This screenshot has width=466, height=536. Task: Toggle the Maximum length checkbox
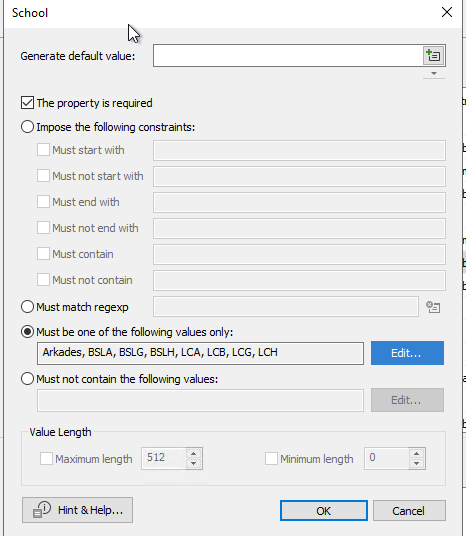[46, 458]
